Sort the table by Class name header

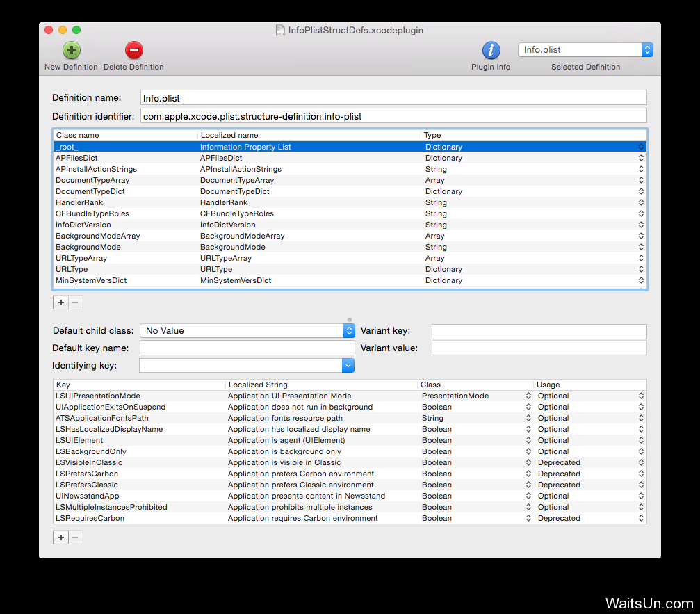[125, 135]
